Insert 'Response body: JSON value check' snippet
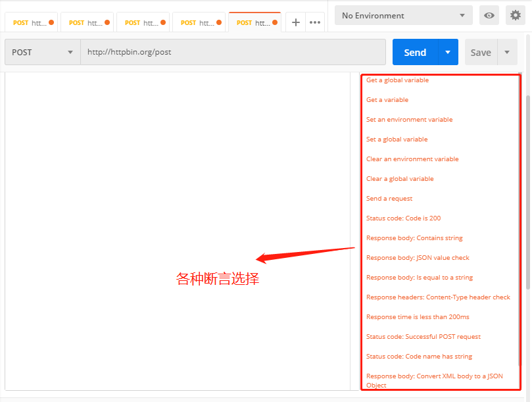Screen dimensions: 532x402 point(418,257)
